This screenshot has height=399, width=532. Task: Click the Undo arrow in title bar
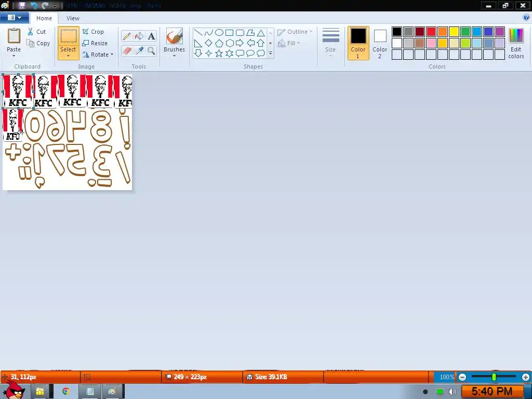(x=34, y=5)
